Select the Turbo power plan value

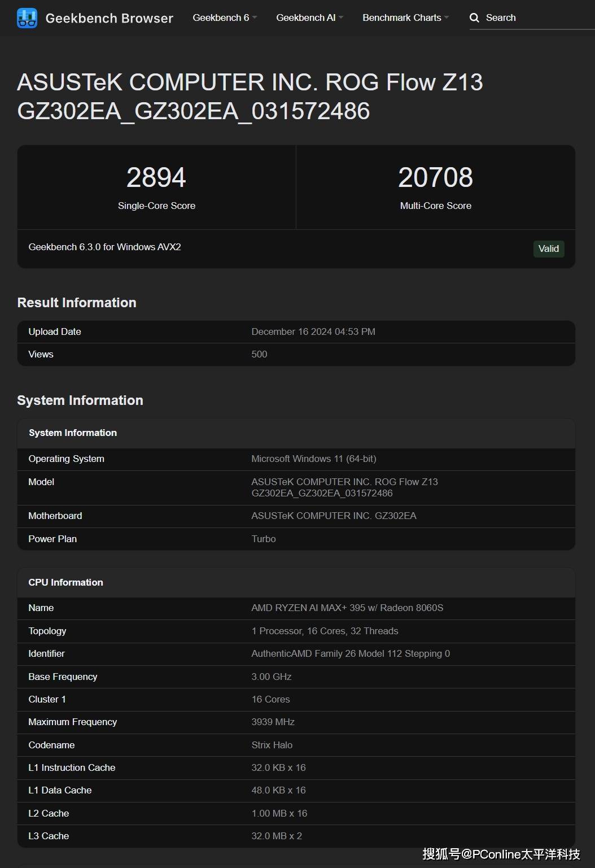tap(264, 539)
